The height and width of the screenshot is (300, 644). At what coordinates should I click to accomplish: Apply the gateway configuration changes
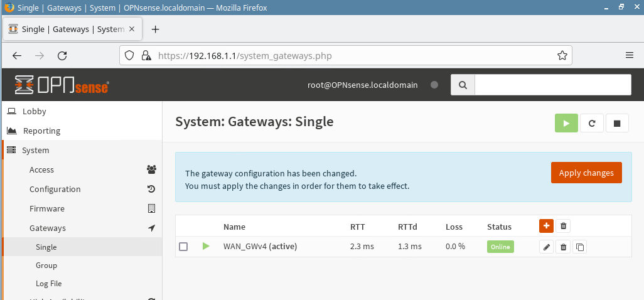point(586,173)
